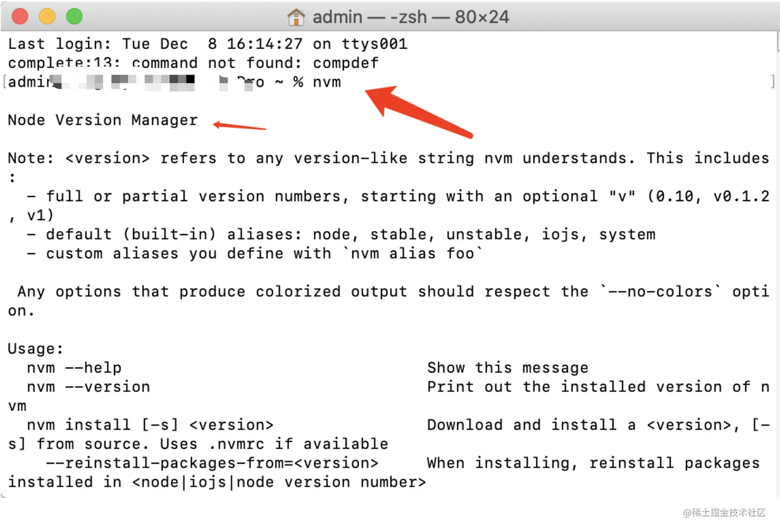Click the "Any options that produce colorized output" line

(393, 292)
